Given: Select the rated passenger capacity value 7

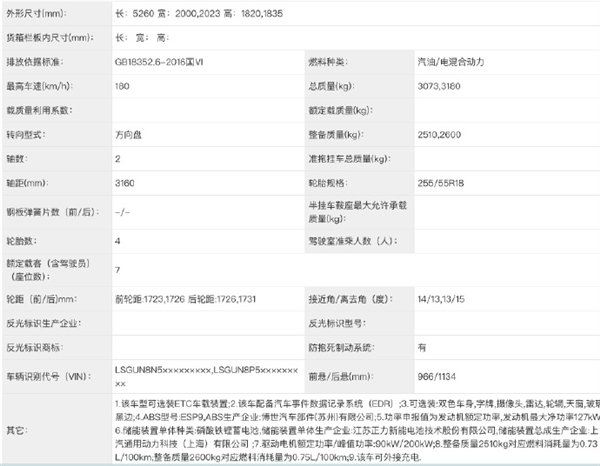Looking at the screenshot, I should (x=118, y=270).
